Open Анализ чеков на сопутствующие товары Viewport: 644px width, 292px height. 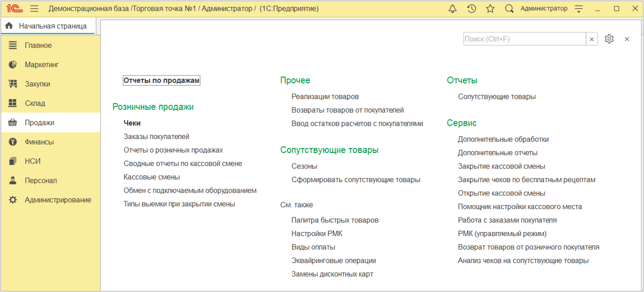(523, 261)
